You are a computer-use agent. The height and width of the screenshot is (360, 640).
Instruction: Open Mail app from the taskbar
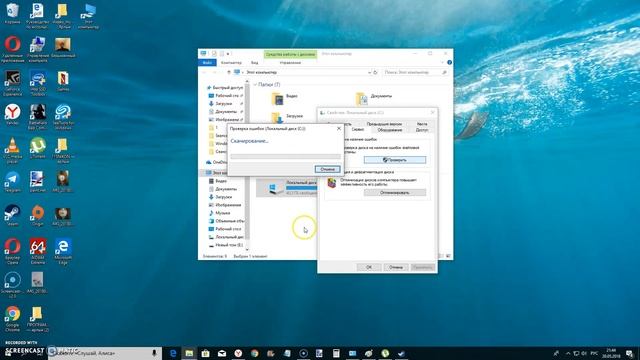tap(222, 353)
